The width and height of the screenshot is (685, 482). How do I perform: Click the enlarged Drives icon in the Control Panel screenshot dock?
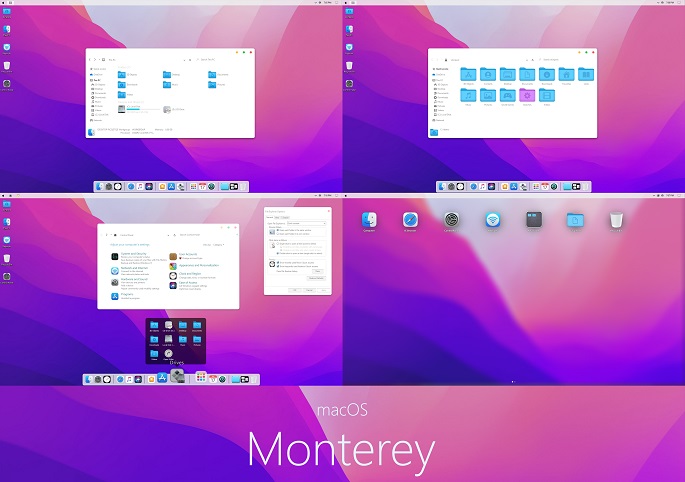(x=177, y=375)
